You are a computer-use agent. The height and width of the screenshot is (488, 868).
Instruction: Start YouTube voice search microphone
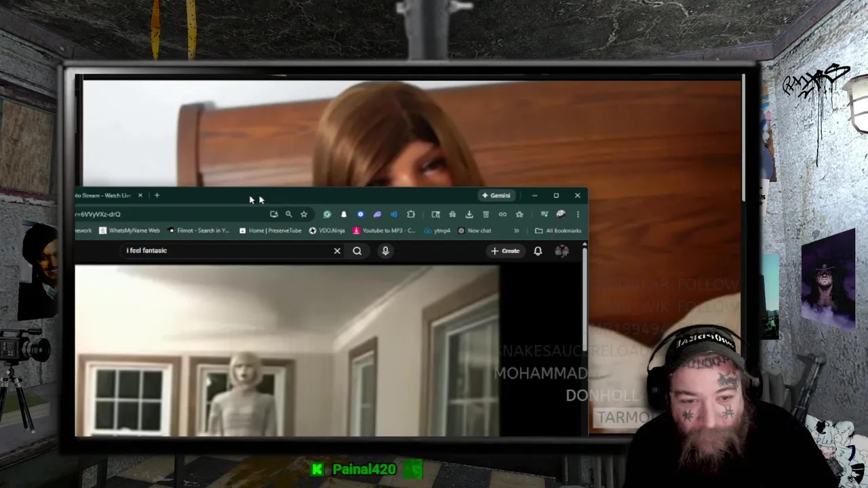coord(385,251)
